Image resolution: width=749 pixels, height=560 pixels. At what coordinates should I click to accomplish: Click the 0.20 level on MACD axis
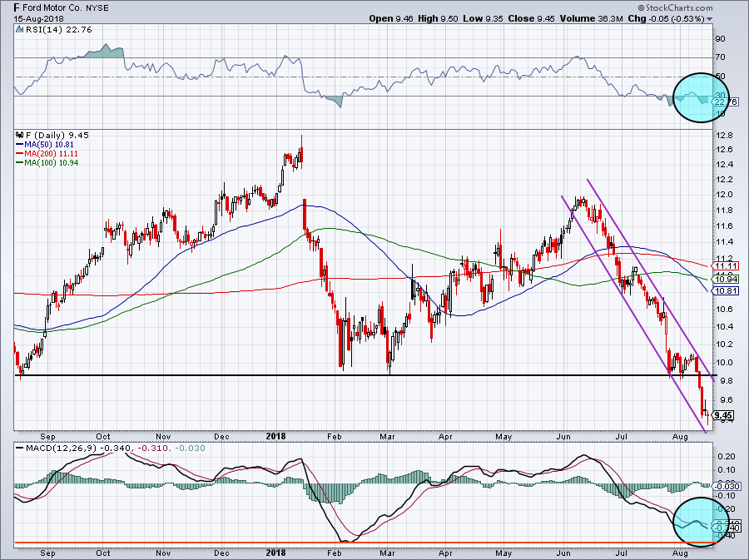726,456
